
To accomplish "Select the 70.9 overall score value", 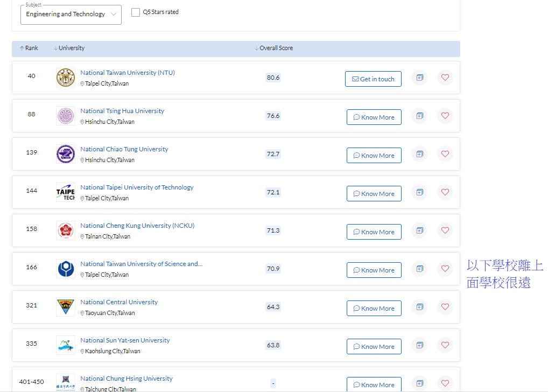I will coord(273,269).
